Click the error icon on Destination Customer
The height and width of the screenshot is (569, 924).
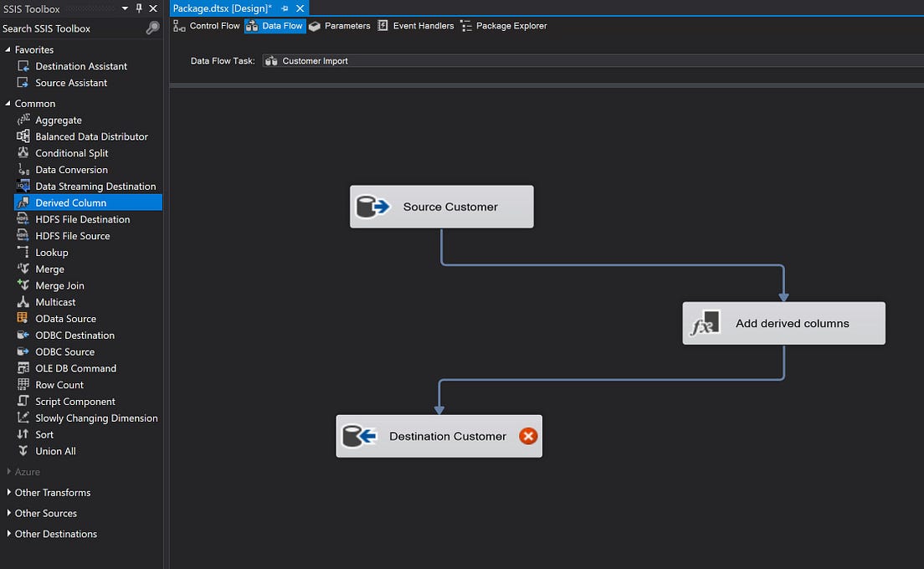click(528, 436)
